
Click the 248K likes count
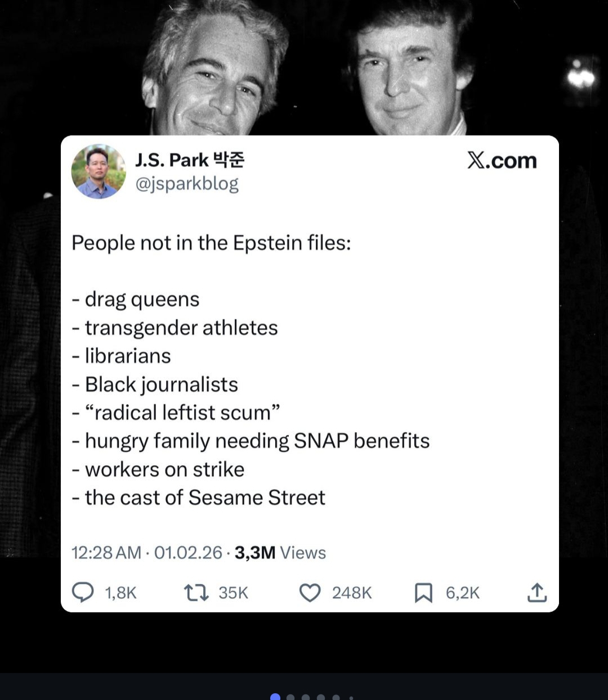pyautogui.click(x=352, y=593)
